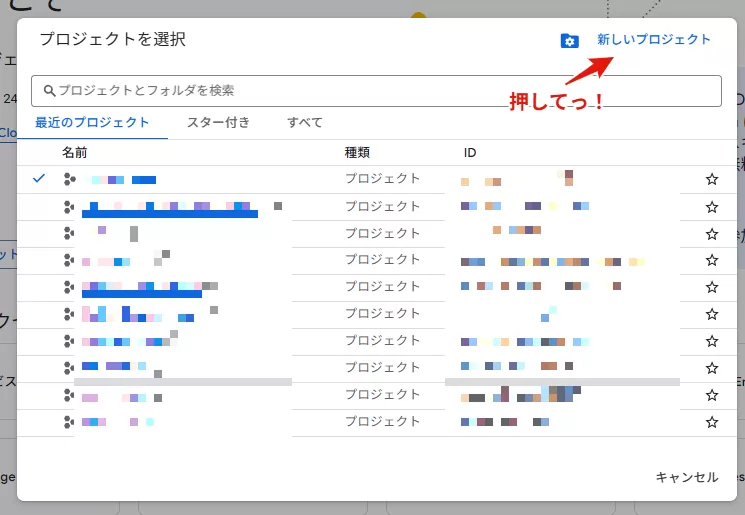The height and width of the screenshot is (515, 745).
Task: Click the 種類 column header
Action: [357, 153]
